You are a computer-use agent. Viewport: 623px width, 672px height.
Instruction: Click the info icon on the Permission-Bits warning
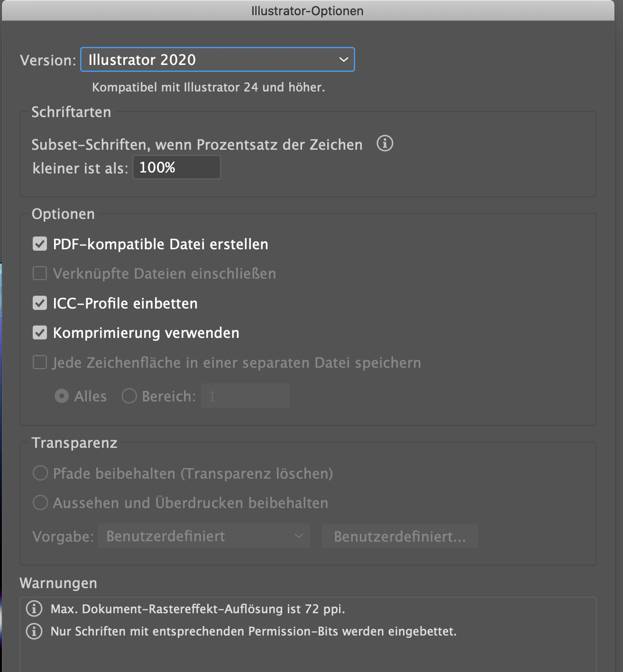tap(34, 631)
